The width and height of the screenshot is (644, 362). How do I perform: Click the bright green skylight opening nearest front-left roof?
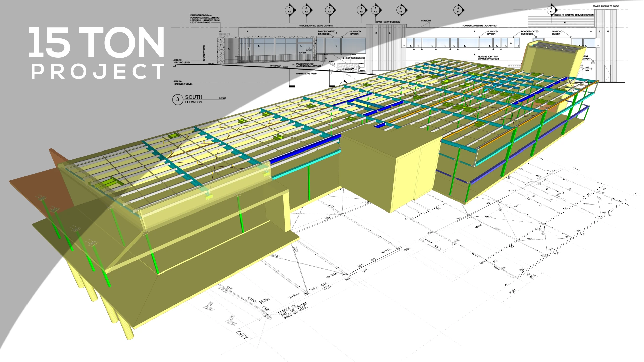[x=111, y=183]
